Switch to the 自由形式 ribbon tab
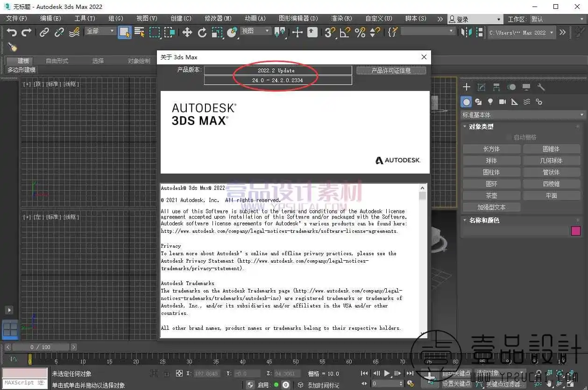The width and height of the screenshot is (588, 390). [57, 61]
